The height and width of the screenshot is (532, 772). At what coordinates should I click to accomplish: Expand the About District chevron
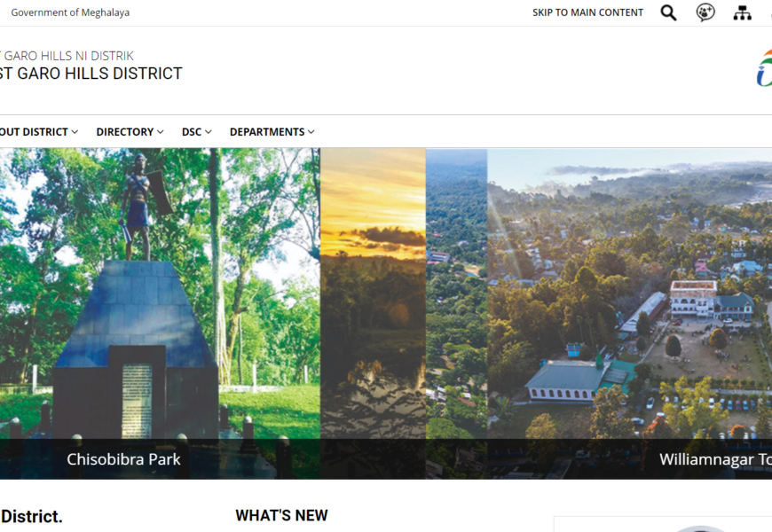pos(75,132)
